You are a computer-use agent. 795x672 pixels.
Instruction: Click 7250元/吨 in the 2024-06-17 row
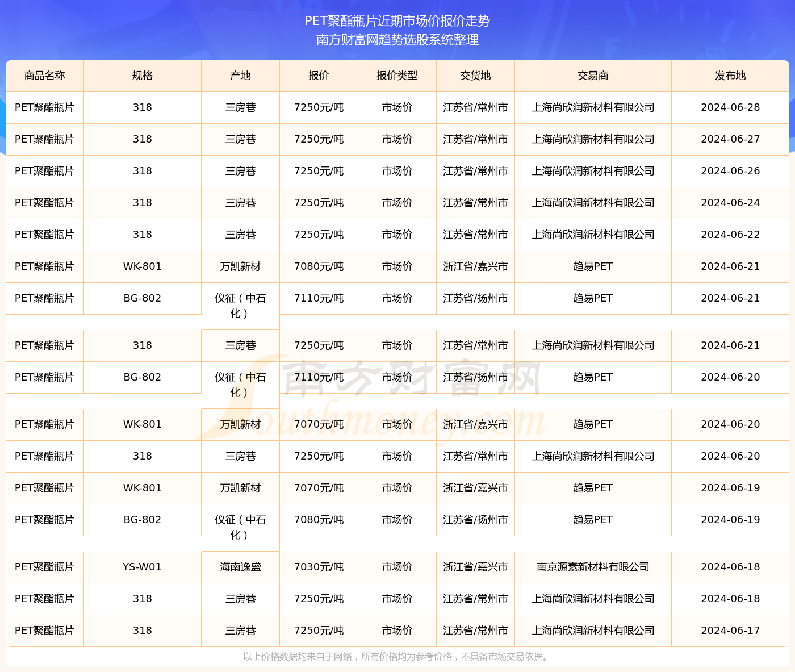[x=319, y=631]
